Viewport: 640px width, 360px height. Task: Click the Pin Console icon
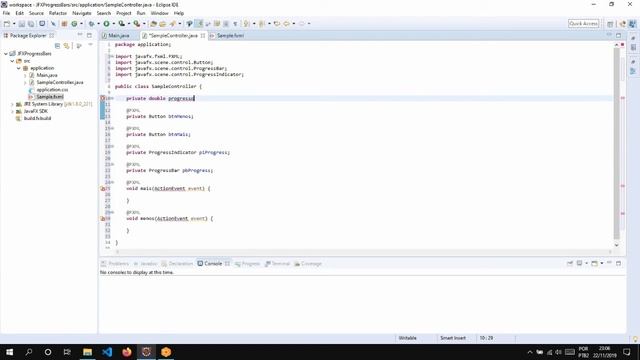570,263
